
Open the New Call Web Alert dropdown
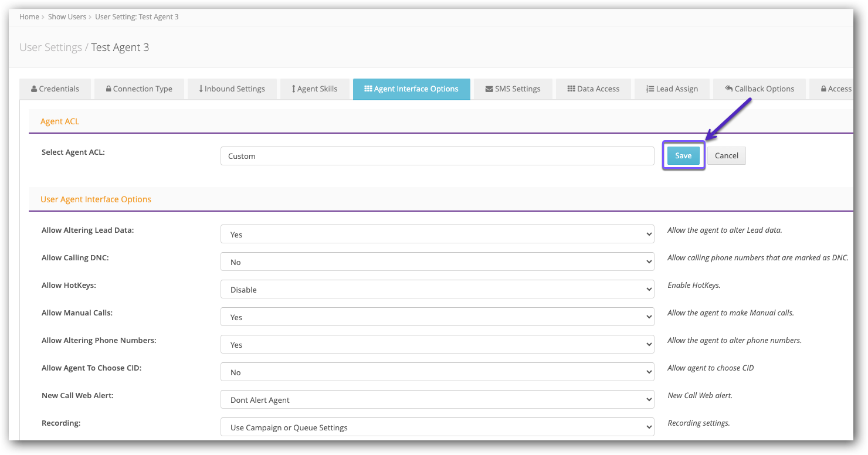pos(437,399)
